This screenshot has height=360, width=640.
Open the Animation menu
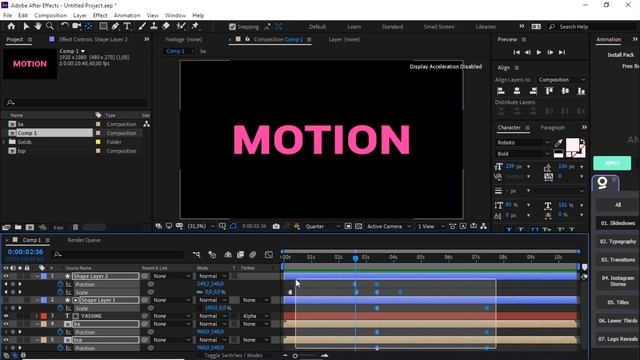click(127, 16)
